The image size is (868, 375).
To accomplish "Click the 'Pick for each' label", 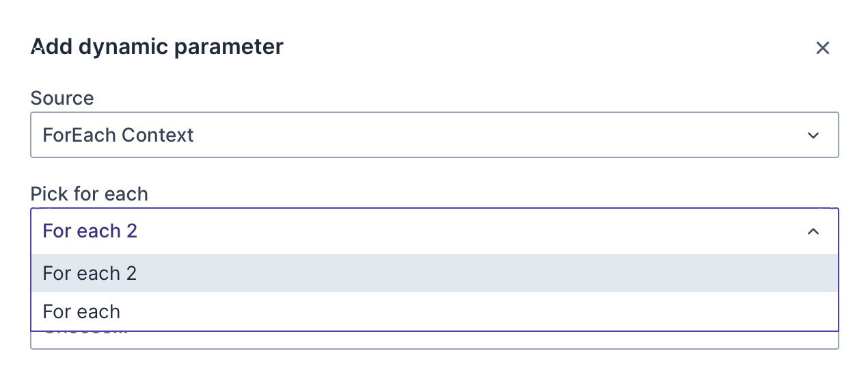I will (x=90, y=194).
